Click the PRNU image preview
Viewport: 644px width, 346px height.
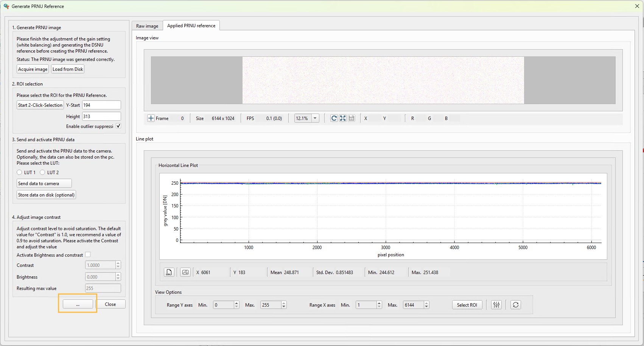(383, 80)
